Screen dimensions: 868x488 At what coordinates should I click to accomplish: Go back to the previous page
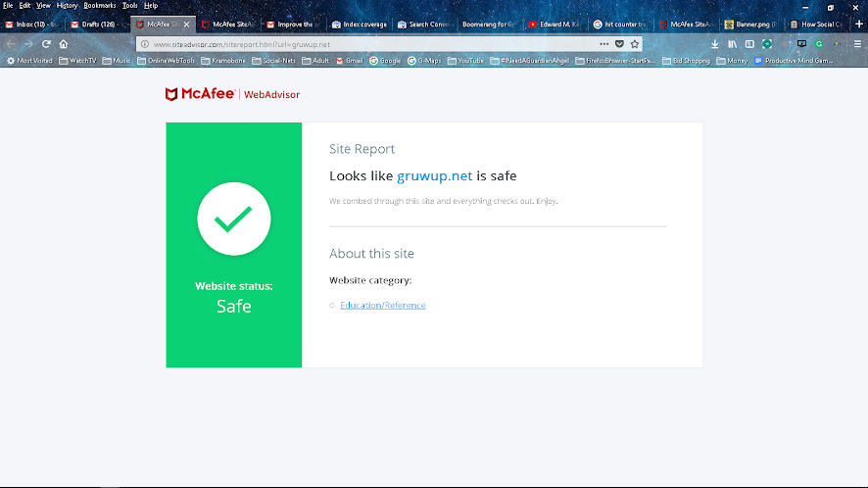(x=11, y=44)
